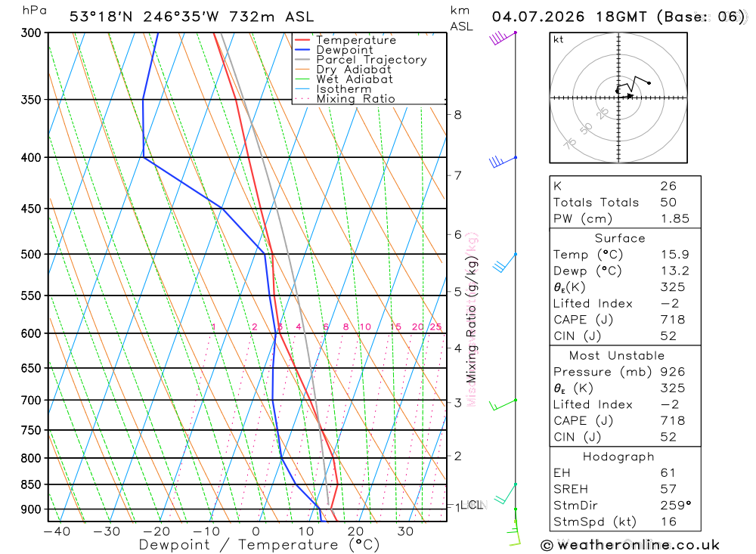Click the 8 km altitude tick label

(x=457, y=115)
